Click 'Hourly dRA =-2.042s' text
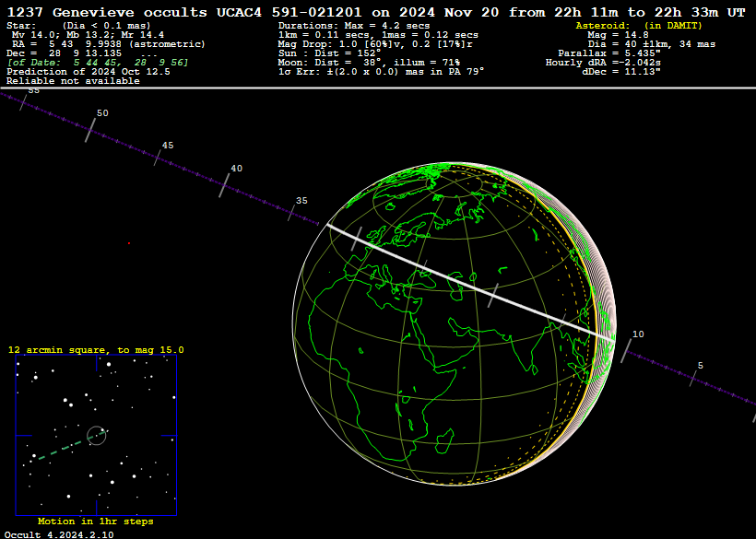The width and height of the screenshot is (756, 539). [x=603, y=63]
